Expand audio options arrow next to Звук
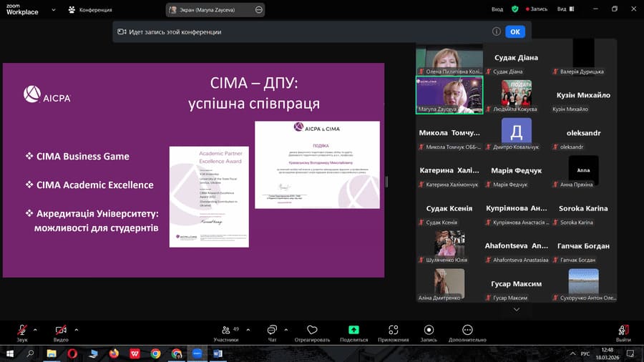Image resolution: width=644 pixels, height=362 pixels. point(35,330)
